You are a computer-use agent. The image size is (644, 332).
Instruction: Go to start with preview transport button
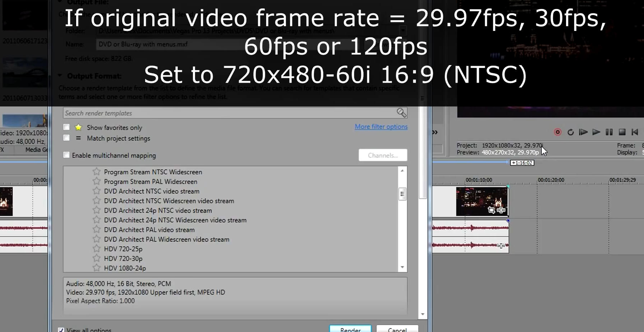click(x=635, y=132)
